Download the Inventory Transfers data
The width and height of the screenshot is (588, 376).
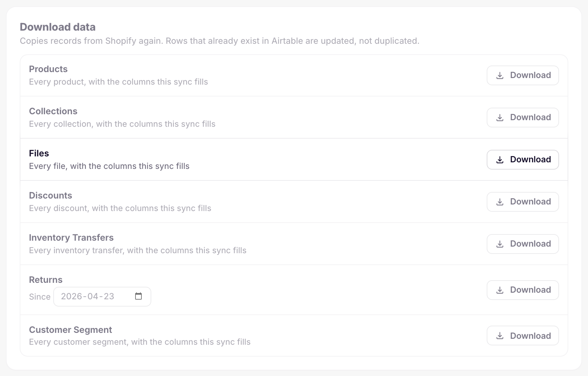pos(523,244)
